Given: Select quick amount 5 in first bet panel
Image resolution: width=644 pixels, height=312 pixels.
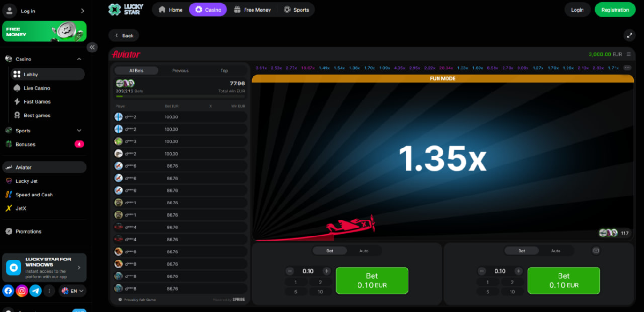Looking at the screenshot, I should pyautogui.click(x=296, y=292).
